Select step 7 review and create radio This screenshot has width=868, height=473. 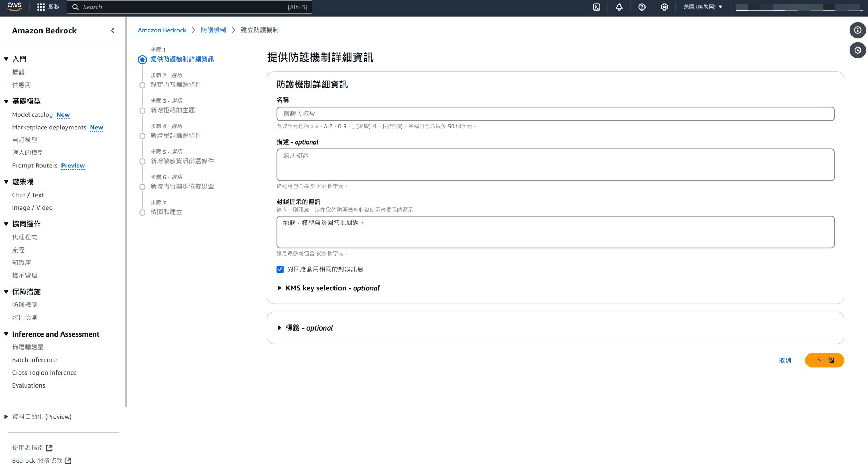[x=142, y=212]
